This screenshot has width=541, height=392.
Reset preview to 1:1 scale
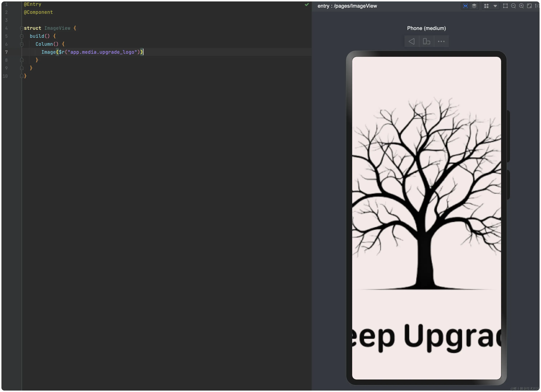(537, 6)
